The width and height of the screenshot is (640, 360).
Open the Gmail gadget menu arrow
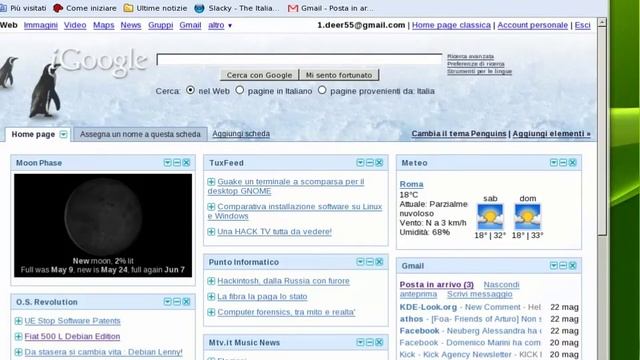click(553, 266)
